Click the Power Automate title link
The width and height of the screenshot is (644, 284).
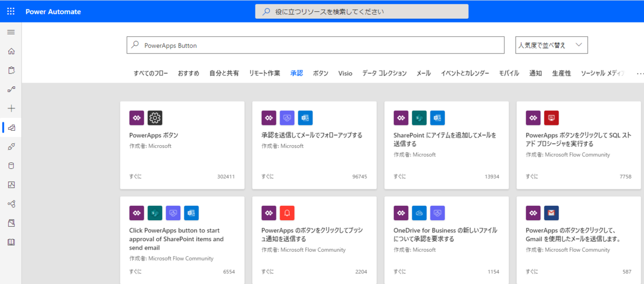53,11
